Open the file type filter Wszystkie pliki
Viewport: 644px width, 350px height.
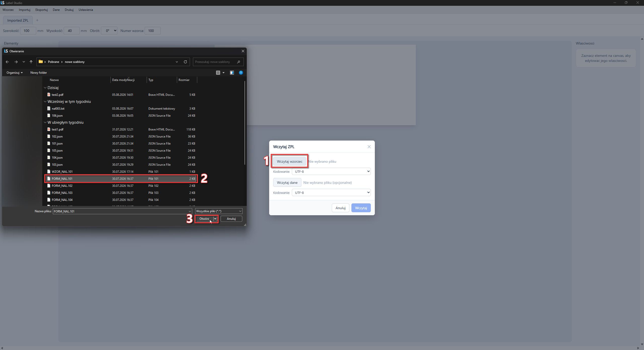point(219,211)
